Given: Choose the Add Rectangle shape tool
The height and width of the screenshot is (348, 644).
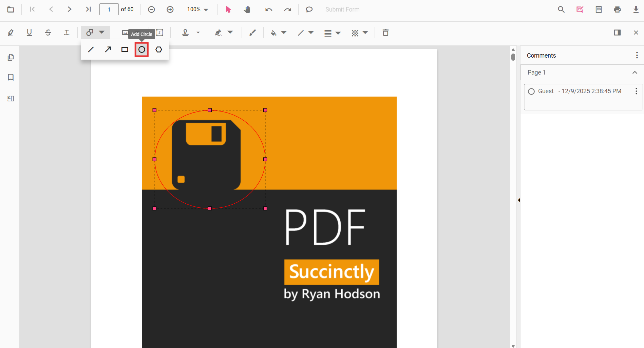Looking at the screenshot, I should tap(125, 49).
